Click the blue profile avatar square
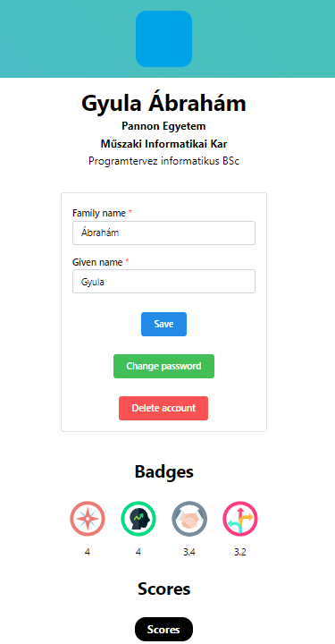 tap(164, 39)
